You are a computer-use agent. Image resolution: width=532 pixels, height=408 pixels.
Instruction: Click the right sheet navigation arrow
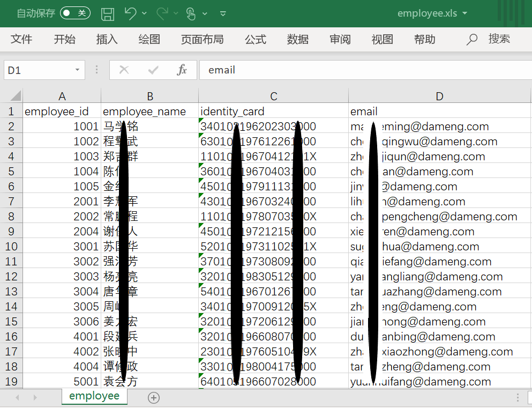click(34, 396)
